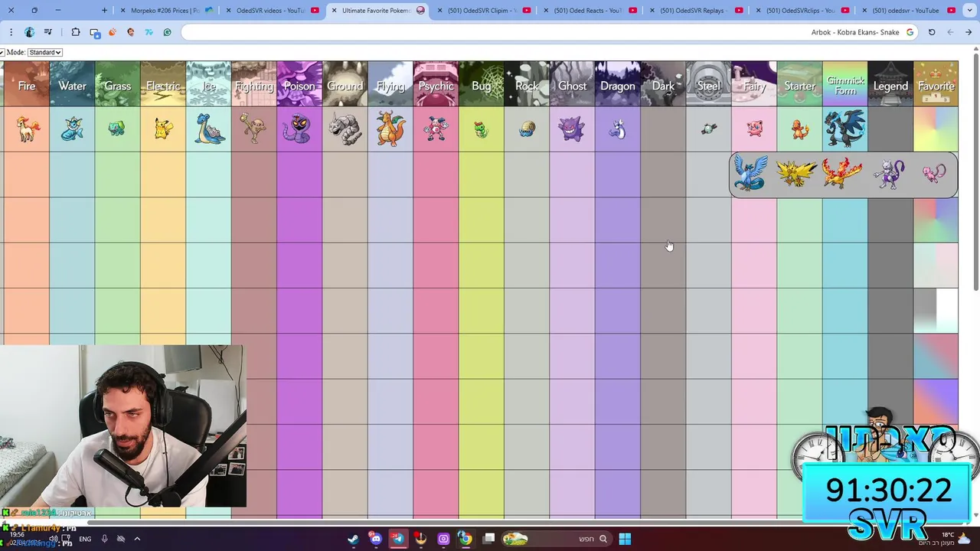Open the browser three-dot menu

click(11, 32)
